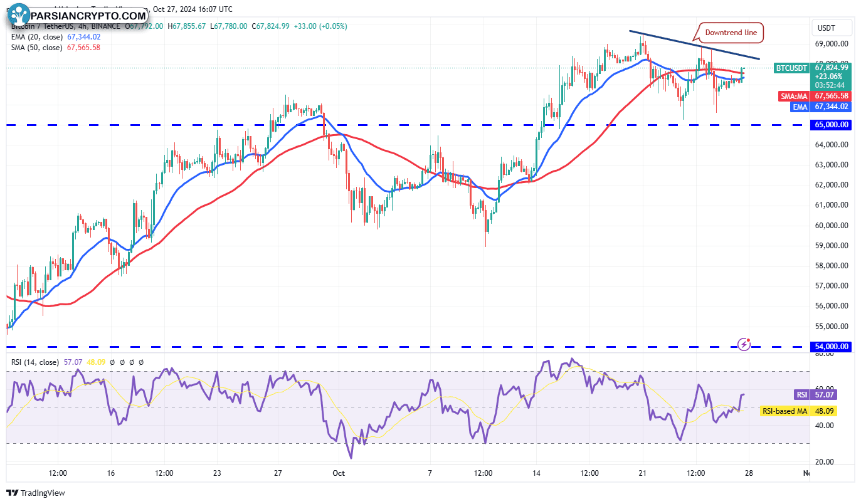Click the 67,824.99 current price label

(832, 68)
